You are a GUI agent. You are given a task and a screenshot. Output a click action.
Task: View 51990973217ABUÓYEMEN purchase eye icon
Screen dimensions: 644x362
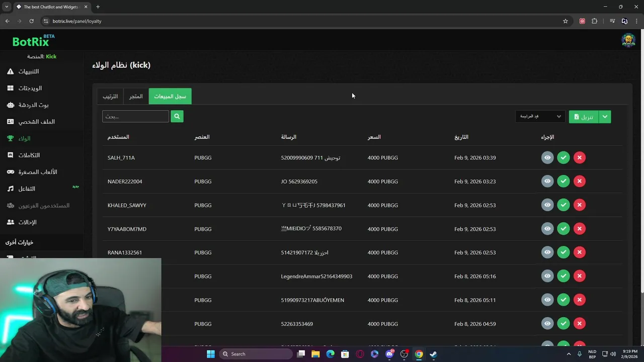(x=547, y=300)
